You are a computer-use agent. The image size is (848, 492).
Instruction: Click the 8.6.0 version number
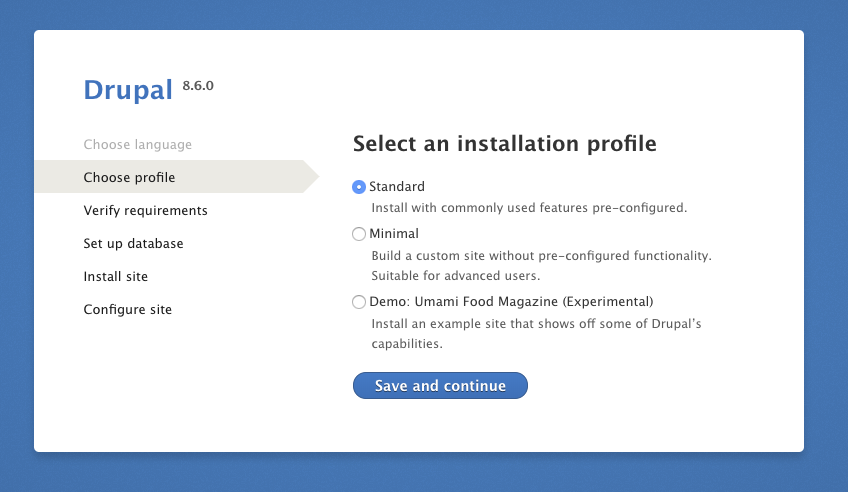point(198,85)
